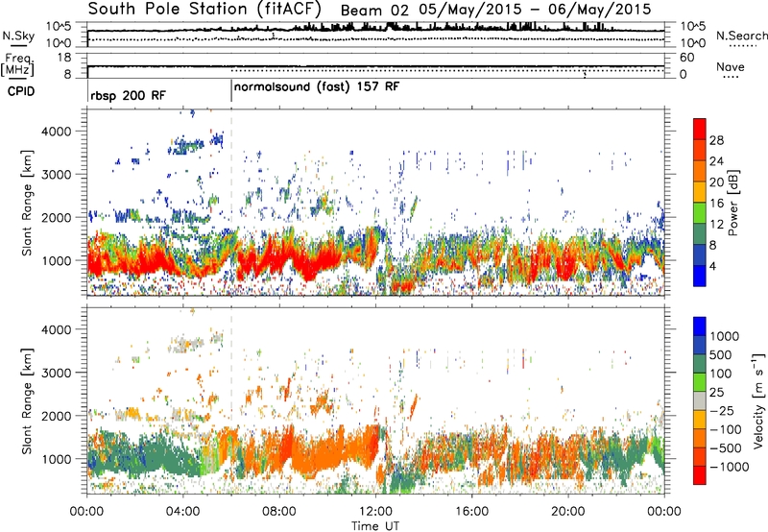Viewport: 768px width, 532px height.
Task: Click the 500 label on Velocity colorbar
Action: [721, 354]
